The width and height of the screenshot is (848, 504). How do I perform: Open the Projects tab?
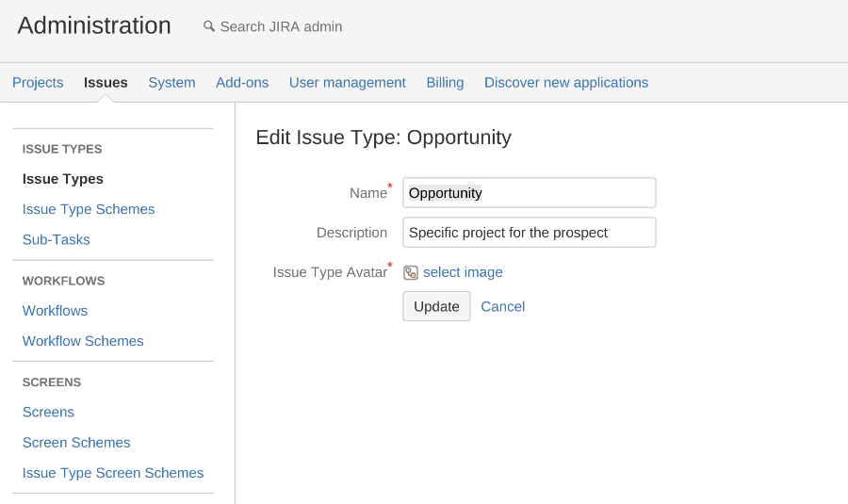tap(38, 82)
